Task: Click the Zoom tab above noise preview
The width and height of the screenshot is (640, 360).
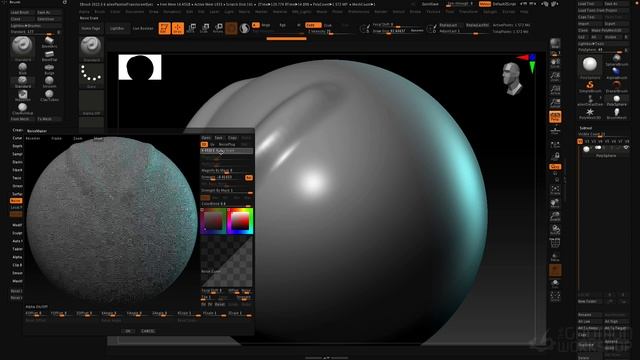Action: (x=78, y=139)
